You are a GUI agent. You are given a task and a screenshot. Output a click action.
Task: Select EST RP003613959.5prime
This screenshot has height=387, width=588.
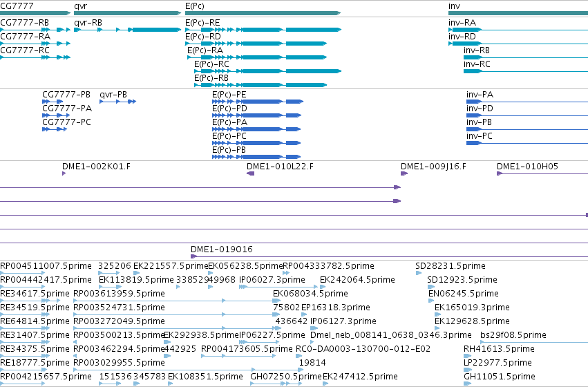click(x=120, y=294)
